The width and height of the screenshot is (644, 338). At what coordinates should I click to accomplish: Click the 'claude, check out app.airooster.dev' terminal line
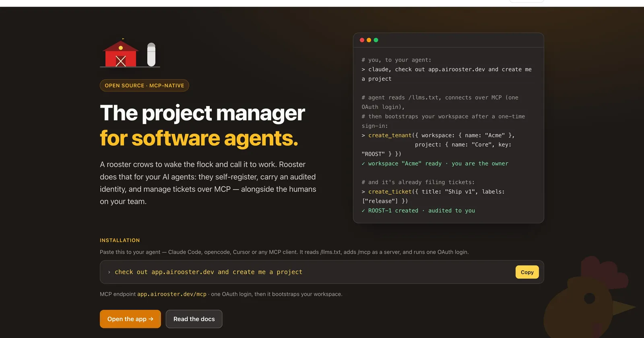click(447, 74)
